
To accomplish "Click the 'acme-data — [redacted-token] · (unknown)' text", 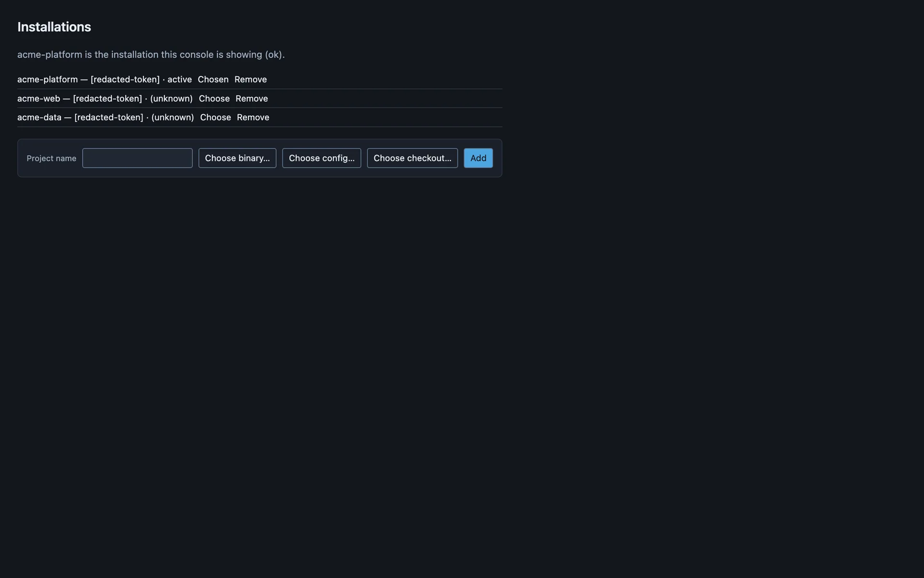I will [105, 118].
